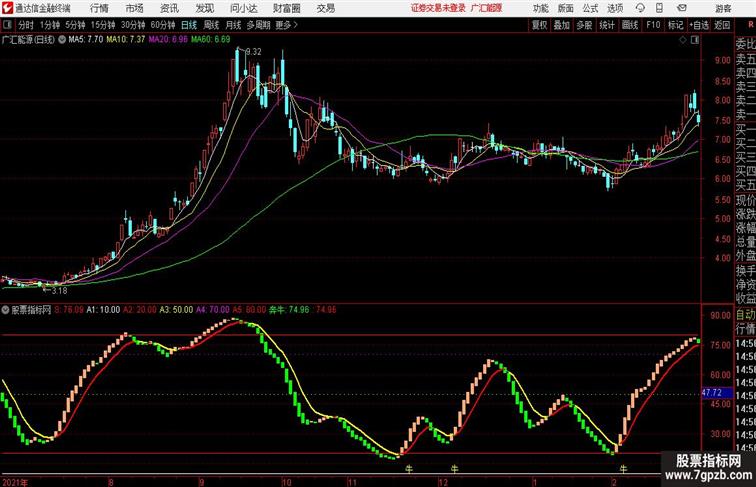756x487 pixels.
Task: Click the round icon before 股票指标网 indicator
Action: click(x=5, y=310)
